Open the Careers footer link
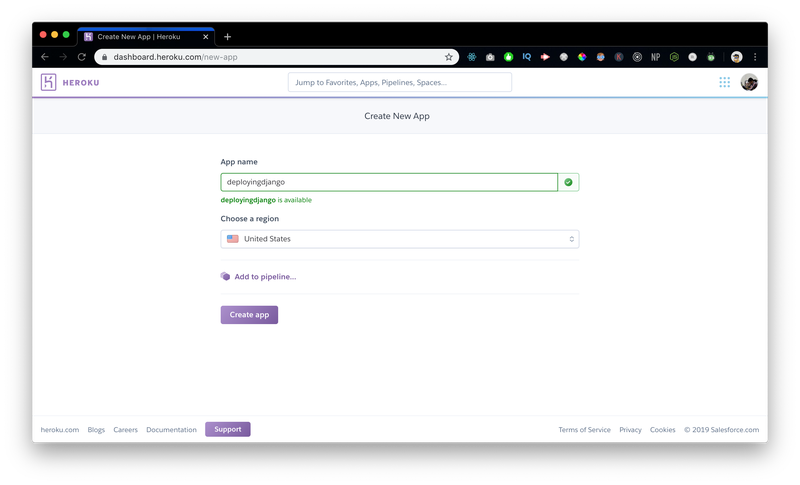The width and height of the screenshot is (800, 485). coord(126,430)
